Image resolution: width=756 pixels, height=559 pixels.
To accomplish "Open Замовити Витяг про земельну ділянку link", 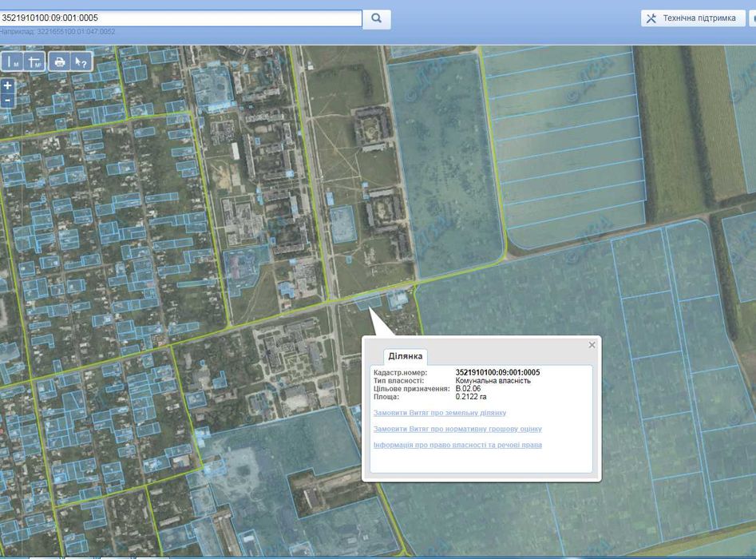I will pyautogui.click(x=440, y=413).
